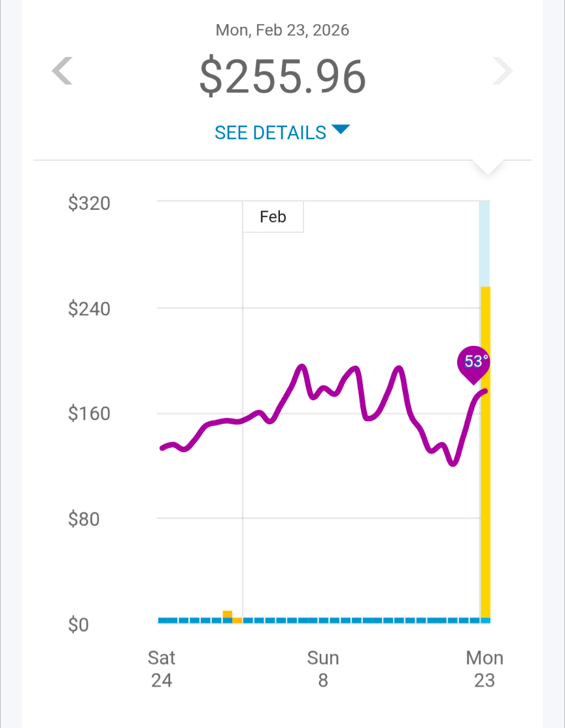
Task: Click the $320 y-axis label
Action: click(89, 203)
